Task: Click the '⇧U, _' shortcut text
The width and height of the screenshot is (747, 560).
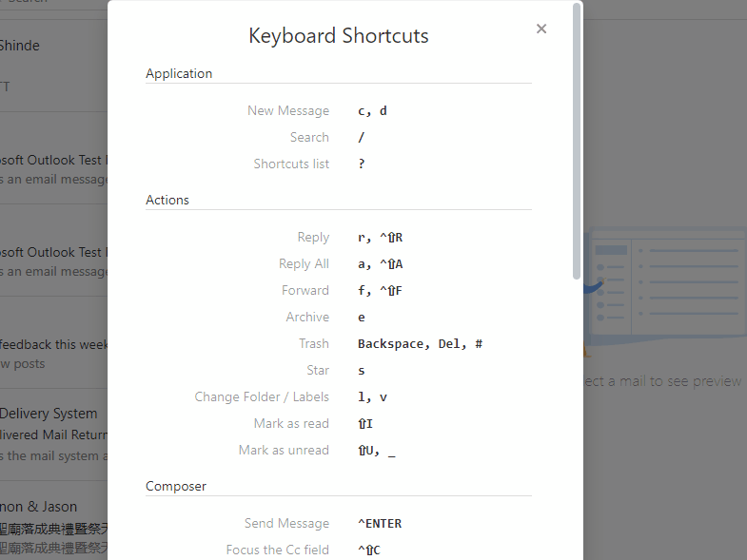Action: point(377,451)
